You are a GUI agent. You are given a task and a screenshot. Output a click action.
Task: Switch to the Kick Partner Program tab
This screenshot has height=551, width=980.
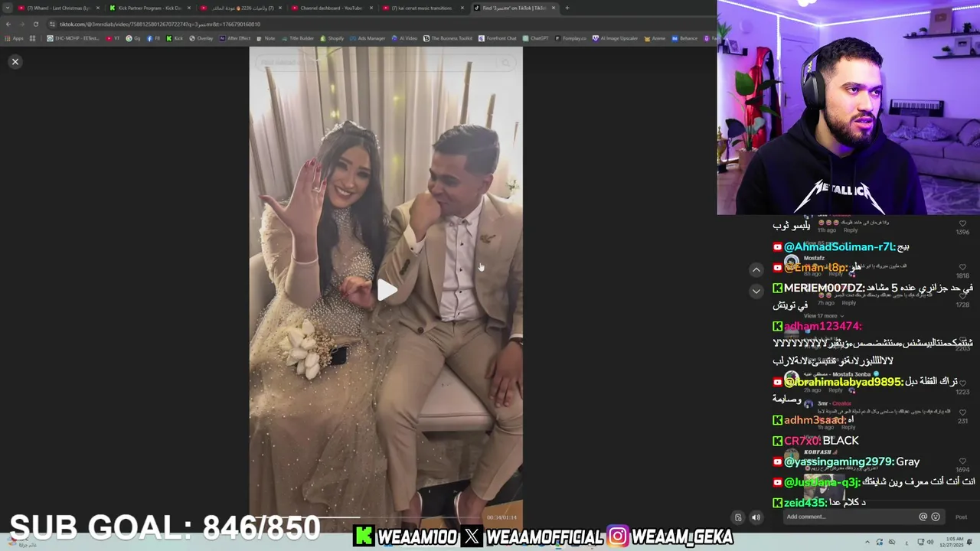(149, 8)
